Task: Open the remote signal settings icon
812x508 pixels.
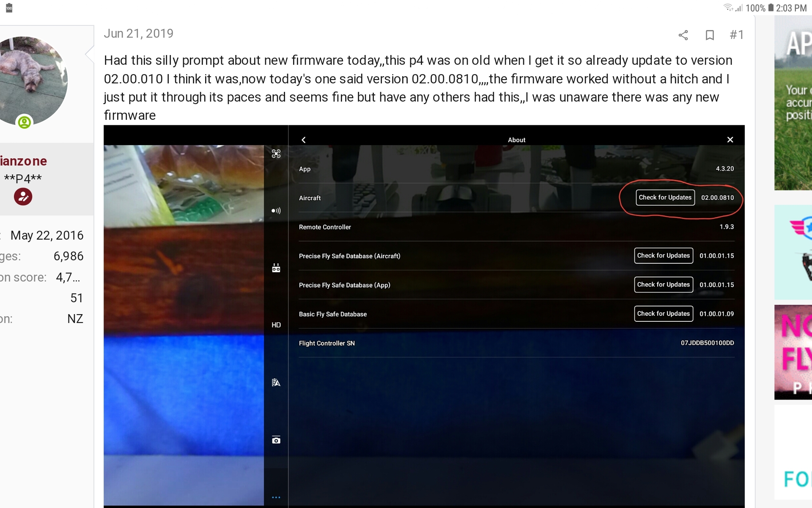Action: point(276,210)
